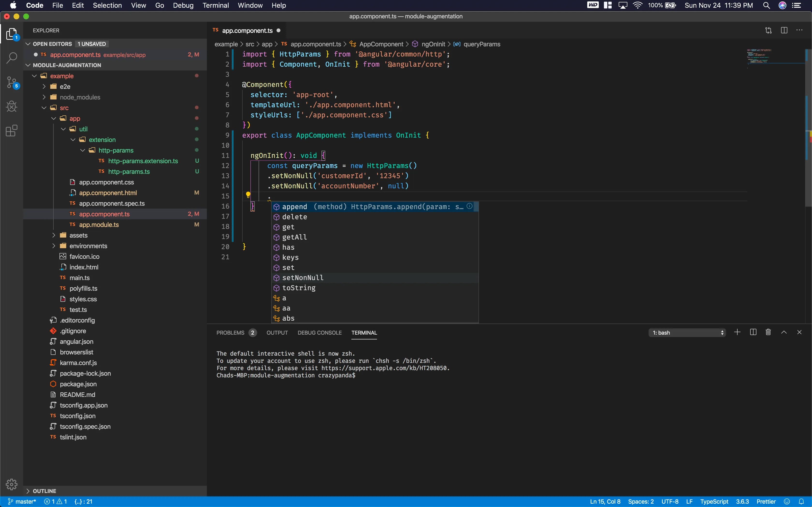Viewport: 812px width, 507px height.
Task: Open the Terminal menu in menu bar
Action: (215, 5)
